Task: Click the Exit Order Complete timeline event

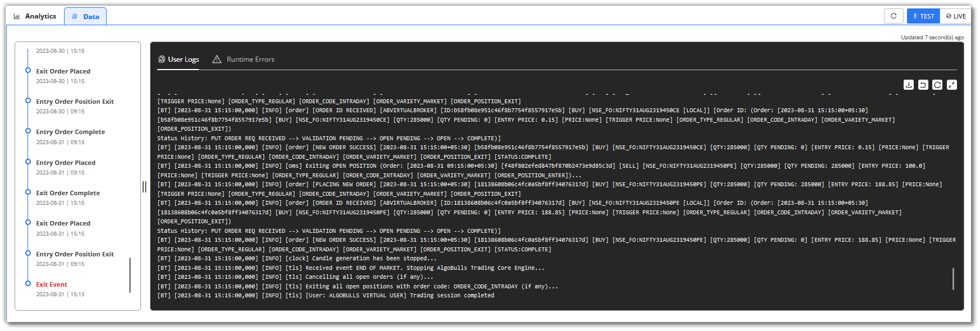Action: (x=68, y=193)
